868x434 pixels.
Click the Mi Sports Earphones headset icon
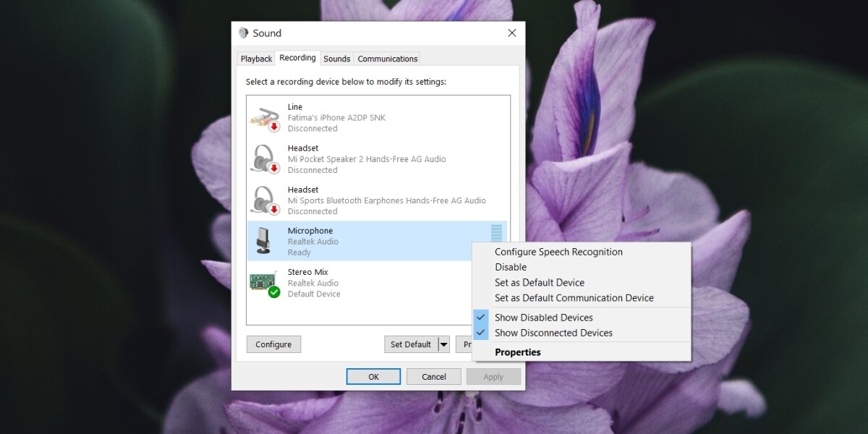264,200
